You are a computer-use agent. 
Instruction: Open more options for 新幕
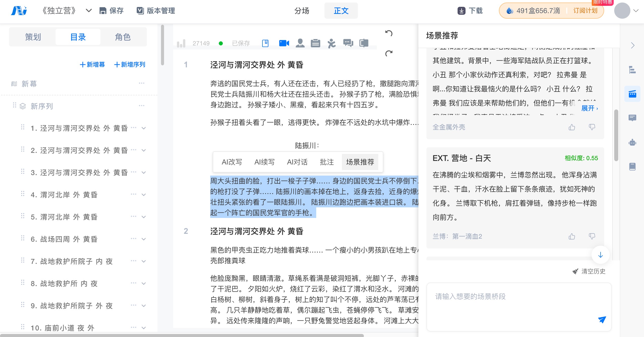click(x=142, y=83)
